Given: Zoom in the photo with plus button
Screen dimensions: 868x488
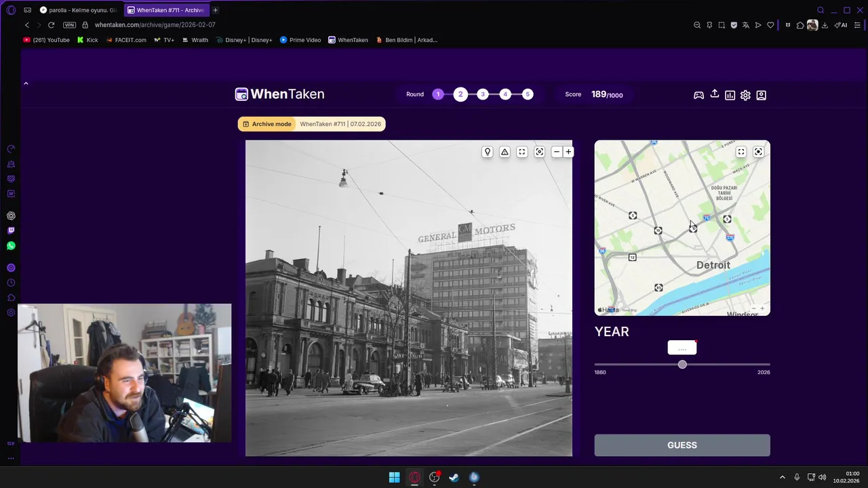Looking at the screenshot, I should 568,152.
